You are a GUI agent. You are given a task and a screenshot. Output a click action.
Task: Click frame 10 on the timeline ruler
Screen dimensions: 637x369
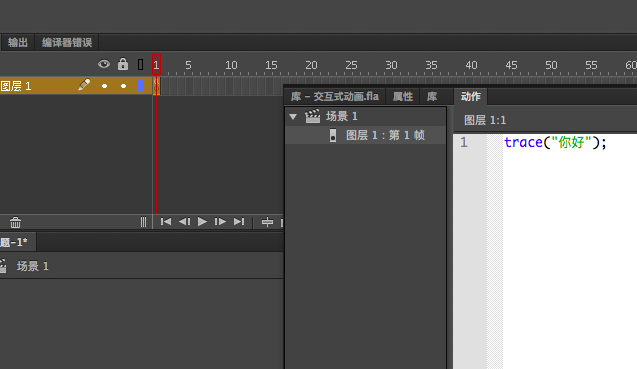[x=231, y=65]
